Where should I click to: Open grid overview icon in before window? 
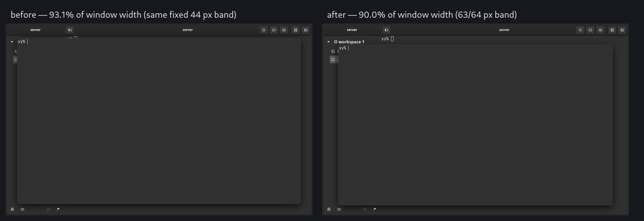tap(296, 30)
